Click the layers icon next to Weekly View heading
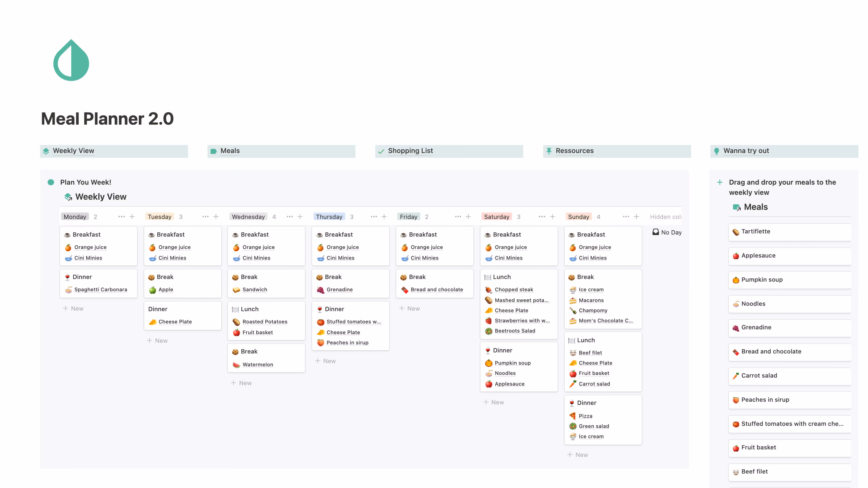This screenshot has height=488, width=868. pyautogui.click(x=68, y=197)
